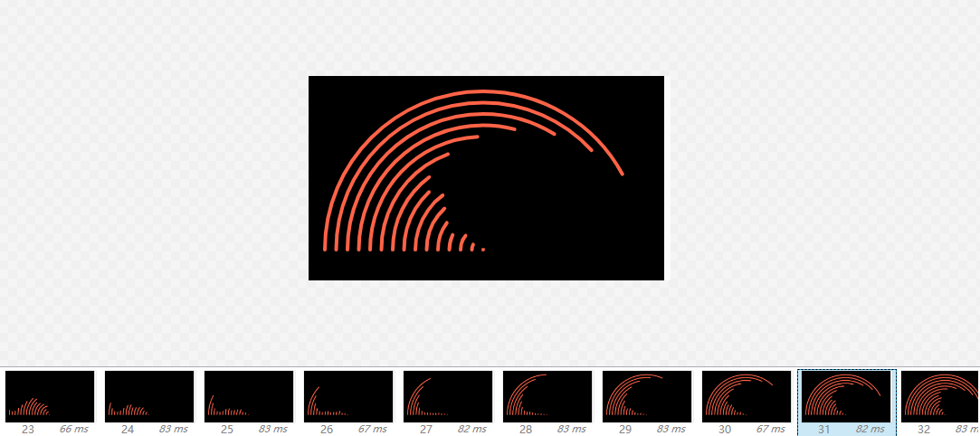Click the 66 ms delay of frame 23
This screenshot has width=980, height=436.
coord(74,430)
